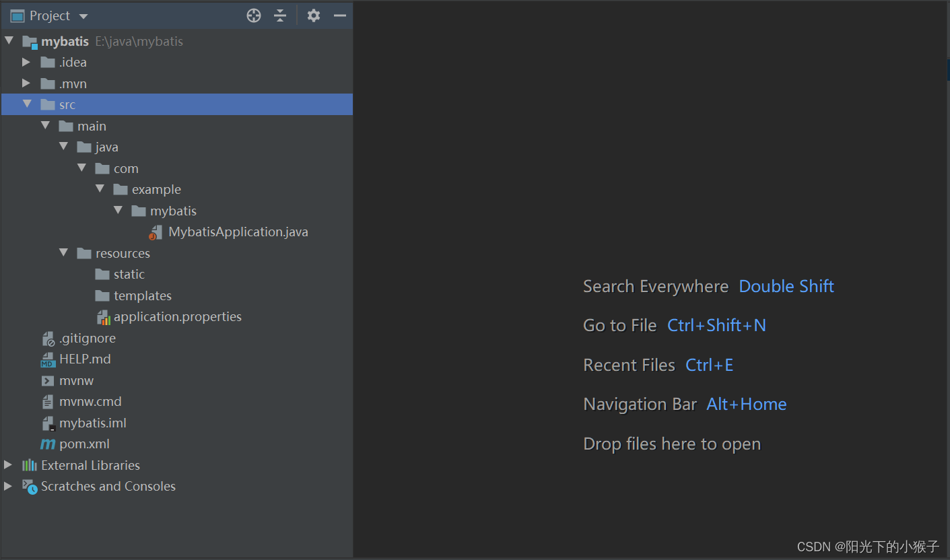Select the mvnw.cmd file
The height and width of the screenshot is (560, 950).
click(90, 402)
